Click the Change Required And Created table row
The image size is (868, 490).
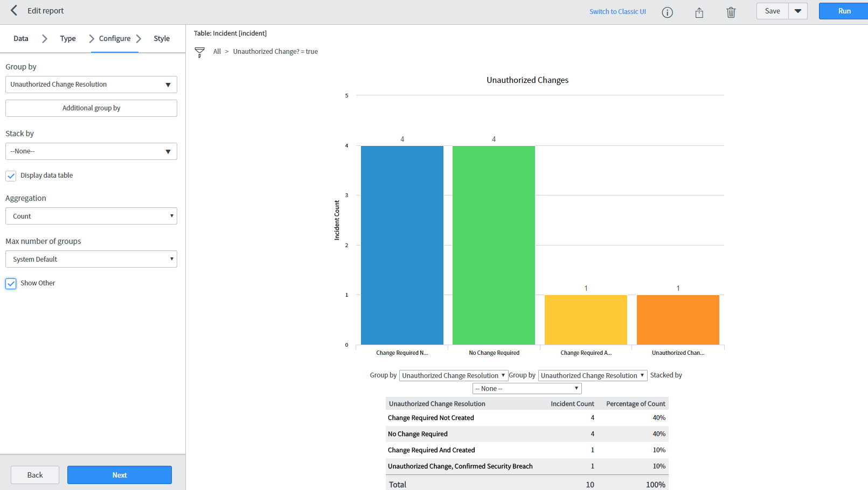[527, 450]
